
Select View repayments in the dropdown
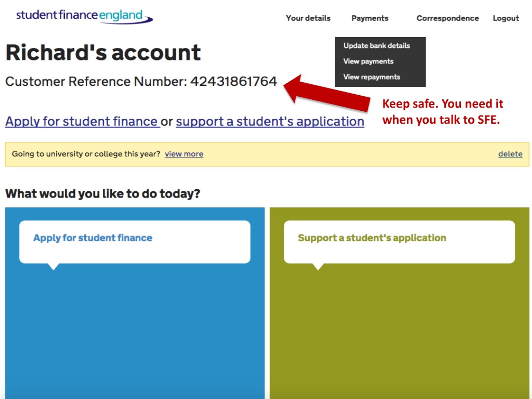click(372, 77)
